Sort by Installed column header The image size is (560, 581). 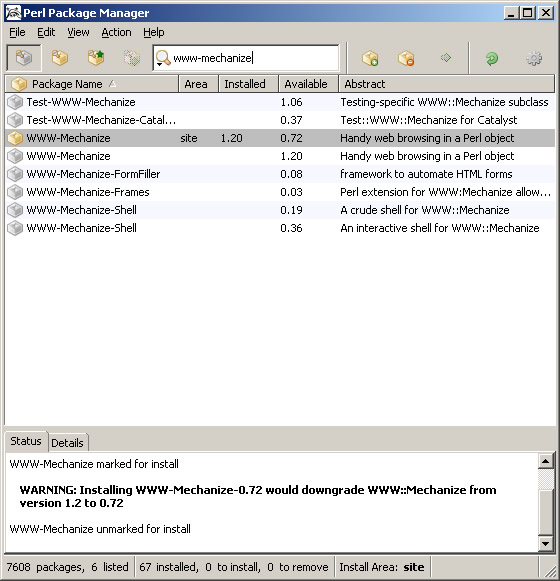pyautogui.click(x=248, y=84)
